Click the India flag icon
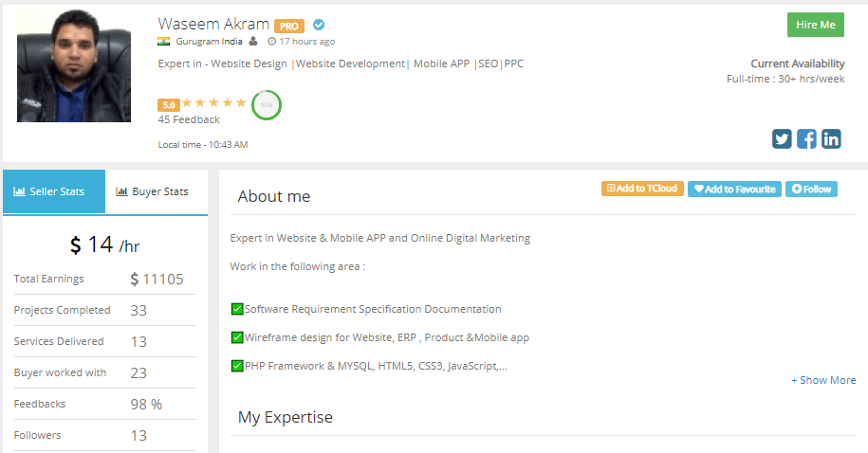Image resolution: width=868 pixels, height=453 pixels. pyautogui.click(x=163, y=42)
